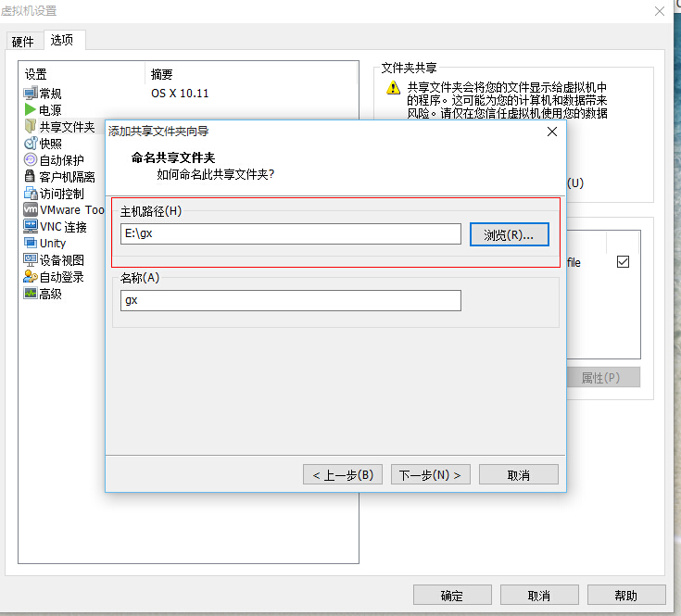Focus the 名称 name input field
This screenshot has width=681, height=616.
point(291,300)
